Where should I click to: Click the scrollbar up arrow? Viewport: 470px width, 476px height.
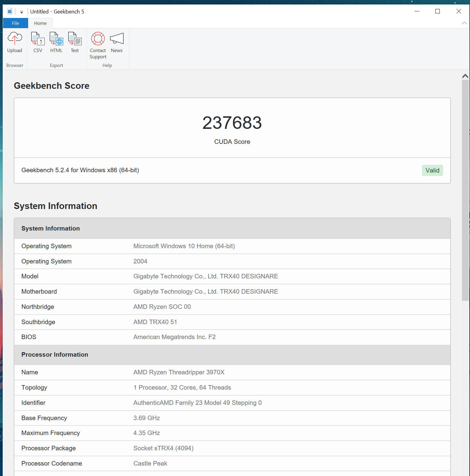coord(465,76)
